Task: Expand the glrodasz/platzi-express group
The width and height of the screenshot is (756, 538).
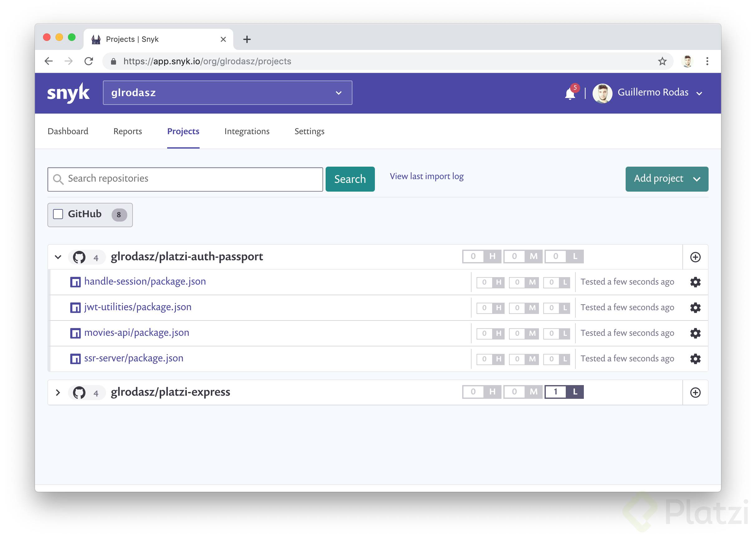Action: pyautogui.click(x=58, y=392)
